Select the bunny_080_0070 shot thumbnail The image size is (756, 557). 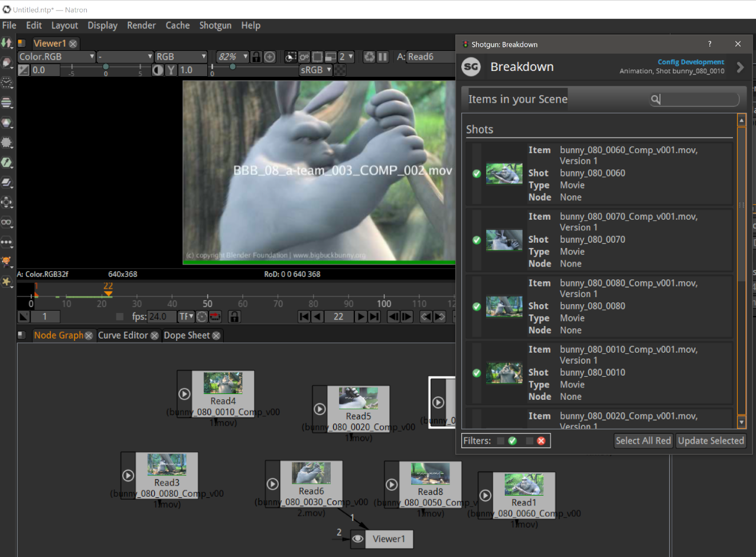(x=504, y=240)
